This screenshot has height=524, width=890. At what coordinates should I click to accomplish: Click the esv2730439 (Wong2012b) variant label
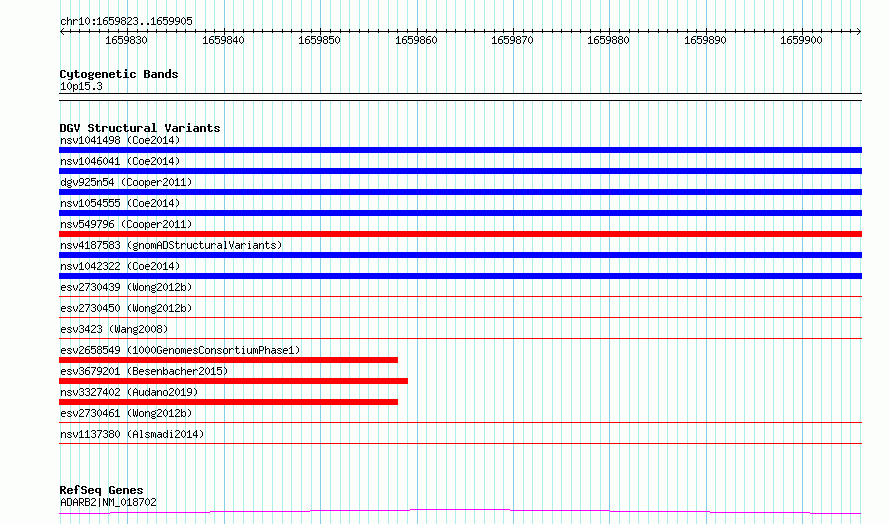pyautogui.click(x=126, y=287)
